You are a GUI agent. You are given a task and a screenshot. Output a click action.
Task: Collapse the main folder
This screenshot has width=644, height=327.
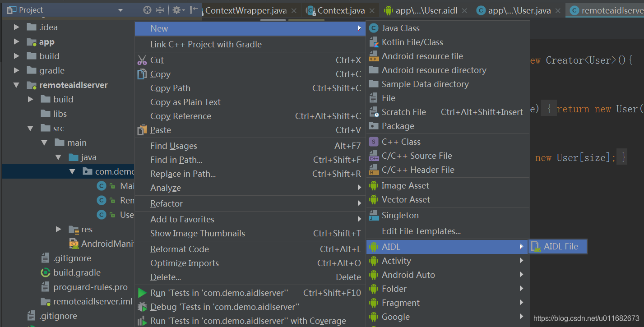coord(44,143)
